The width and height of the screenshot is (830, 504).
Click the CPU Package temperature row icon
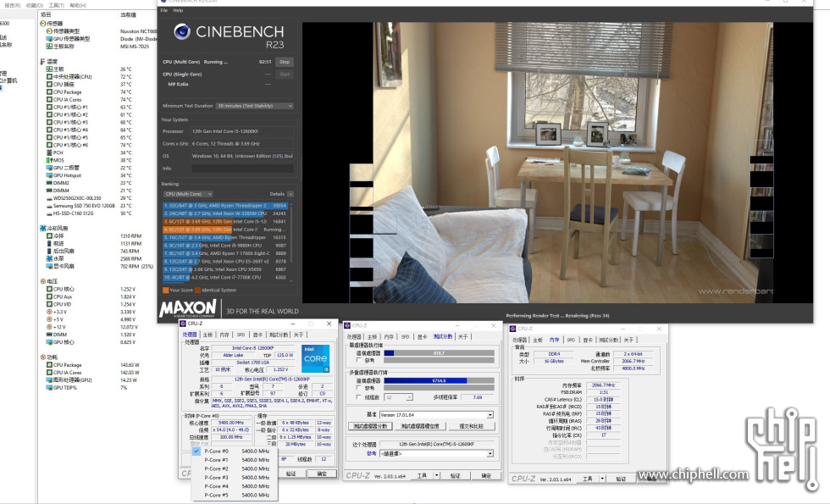49,92
